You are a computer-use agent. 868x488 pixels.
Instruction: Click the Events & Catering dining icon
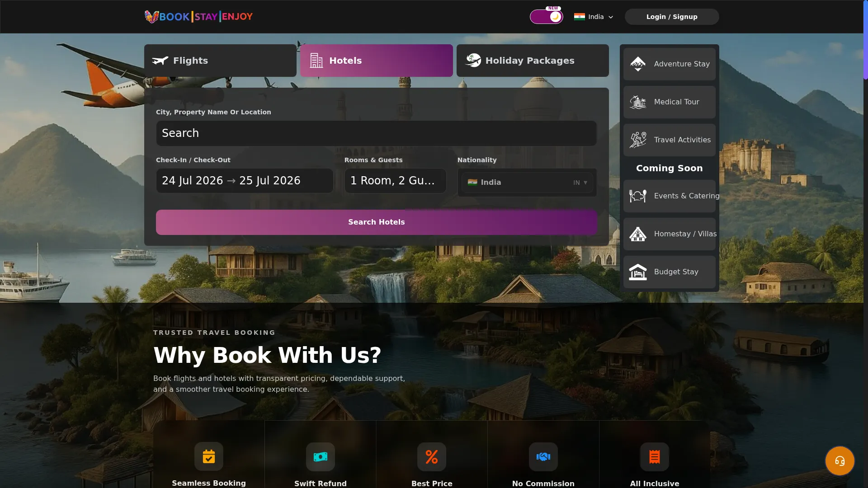click(638, 196)
